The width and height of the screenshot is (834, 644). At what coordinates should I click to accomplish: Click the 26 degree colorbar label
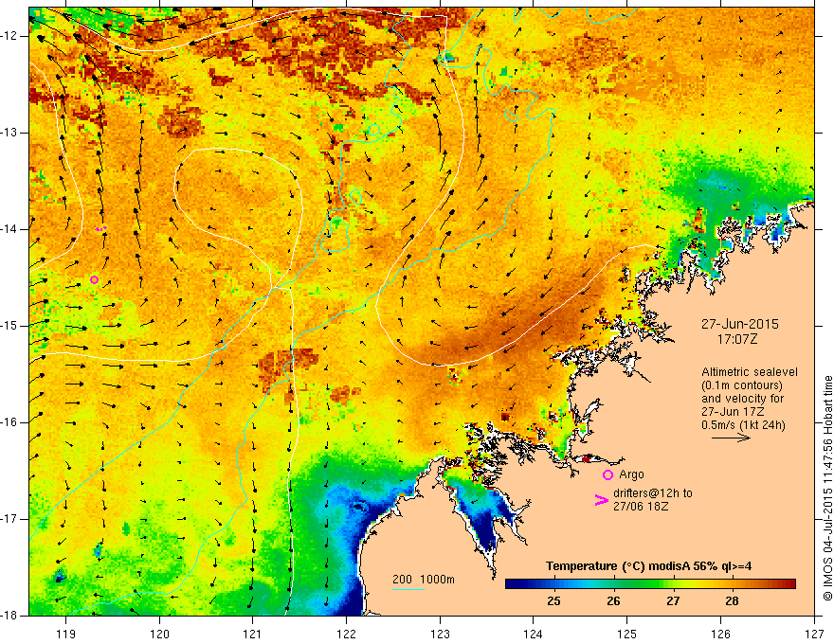(x=613, y=601)
